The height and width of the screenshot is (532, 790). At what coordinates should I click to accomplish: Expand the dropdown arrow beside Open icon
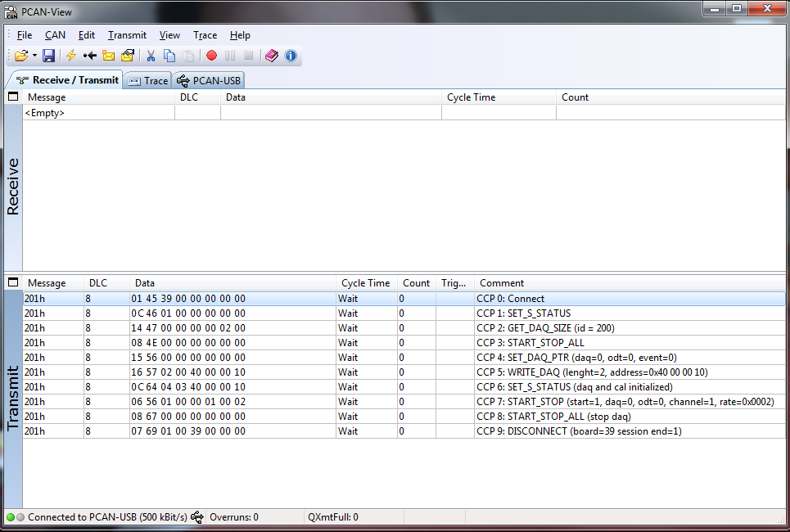[34, 56]
